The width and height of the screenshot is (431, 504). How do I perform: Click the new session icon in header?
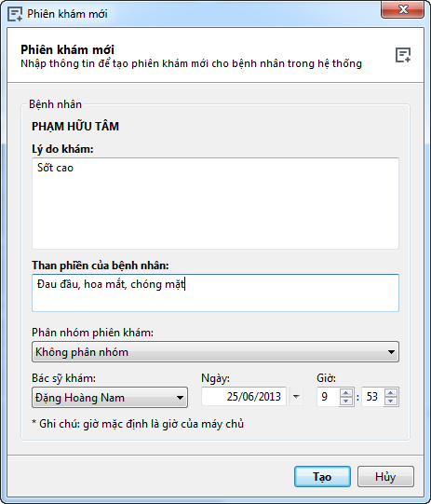tap(403, 55)
